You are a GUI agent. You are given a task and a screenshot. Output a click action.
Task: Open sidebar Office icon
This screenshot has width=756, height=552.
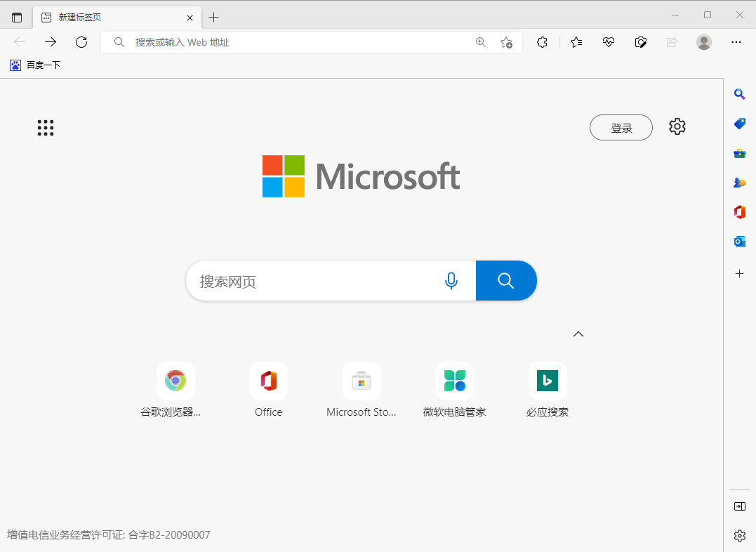pyautogui.click(x=740, y=212)
